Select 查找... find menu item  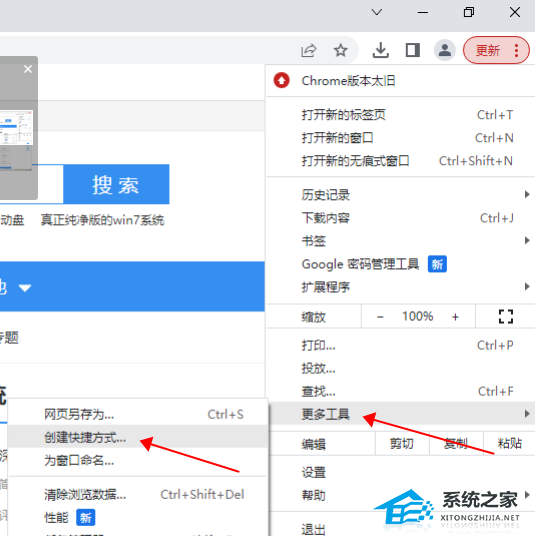click(401, 391)
